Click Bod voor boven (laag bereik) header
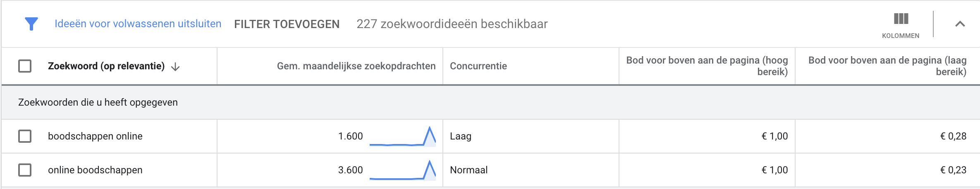Viewport: 980px width, 189px height. (887, 66)
